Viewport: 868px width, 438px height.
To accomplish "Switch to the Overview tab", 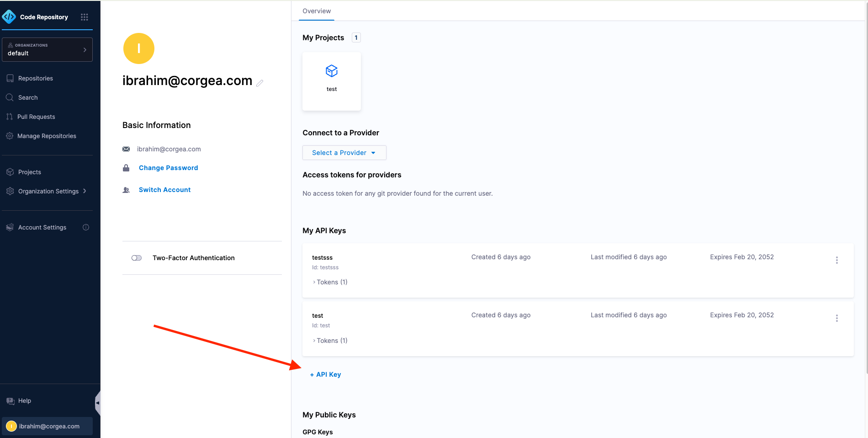I will (x=317, y=11).
